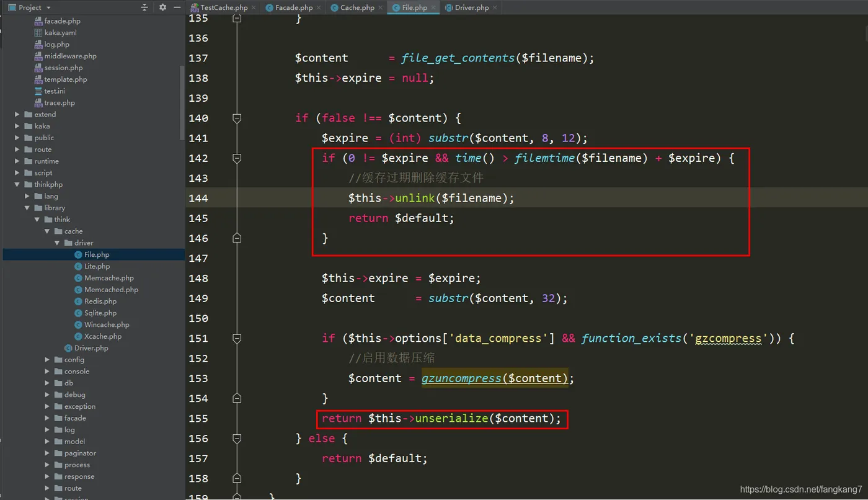Viewport: 868px width, 500px height.
Task: Toggle code fold marker at line 158
Action: pyautogui.click(x=236, y=478)
